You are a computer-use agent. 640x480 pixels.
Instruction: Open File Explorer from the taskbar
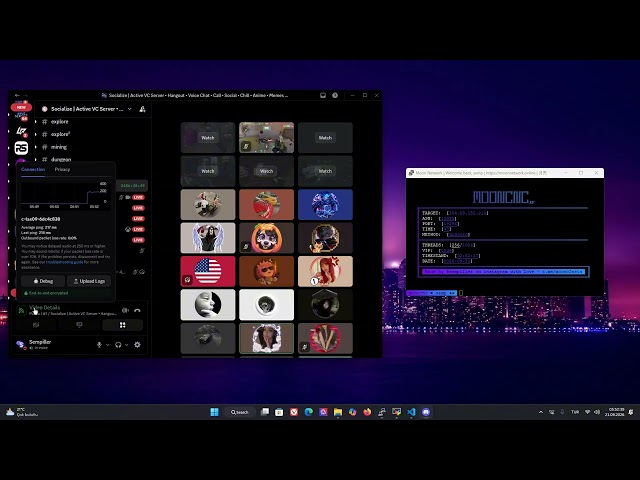click(x=338, y=412)
